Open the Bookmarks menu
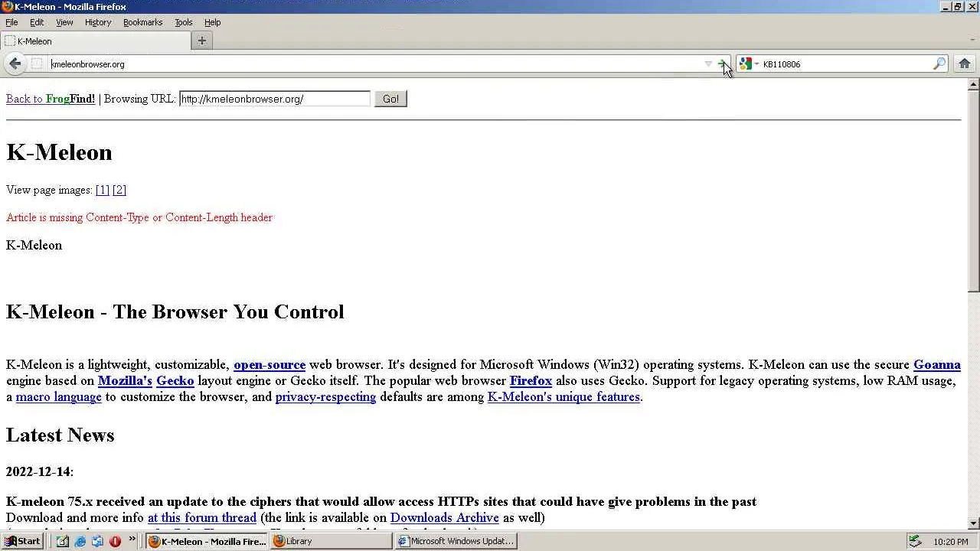 click(142, 22)
